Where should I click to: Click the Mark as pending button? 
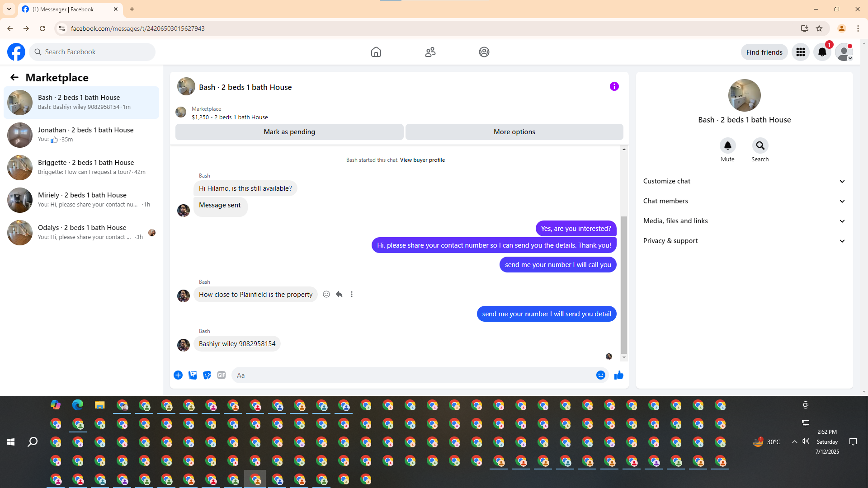[289, 132]
